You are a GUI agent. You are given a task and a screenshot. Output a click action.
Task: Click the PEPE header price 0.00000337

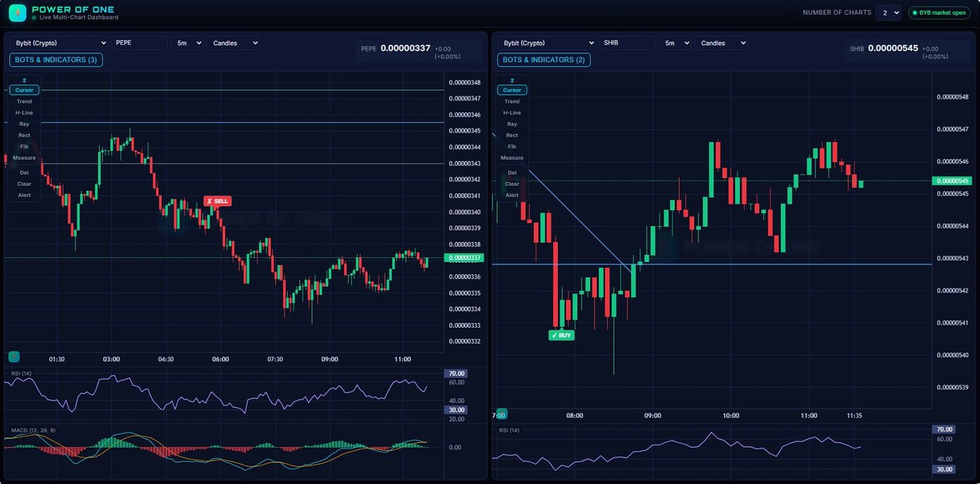[x=405, y=48]
